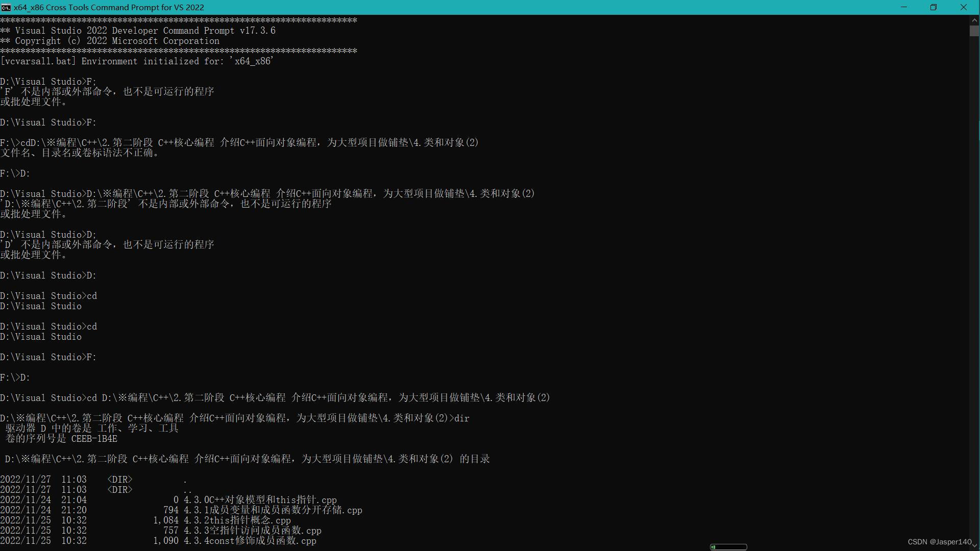
Task: Click the file 4.3.0C++对象模型和this指针.cpp
Action: point(260,500)
